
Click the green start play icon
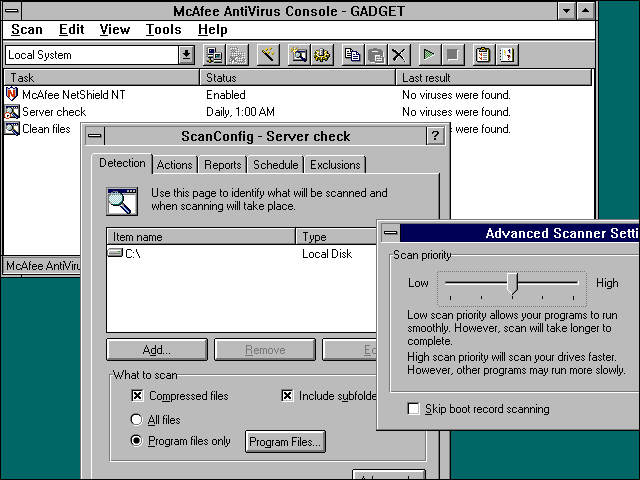pyautogui.click(x=429, y=55)
